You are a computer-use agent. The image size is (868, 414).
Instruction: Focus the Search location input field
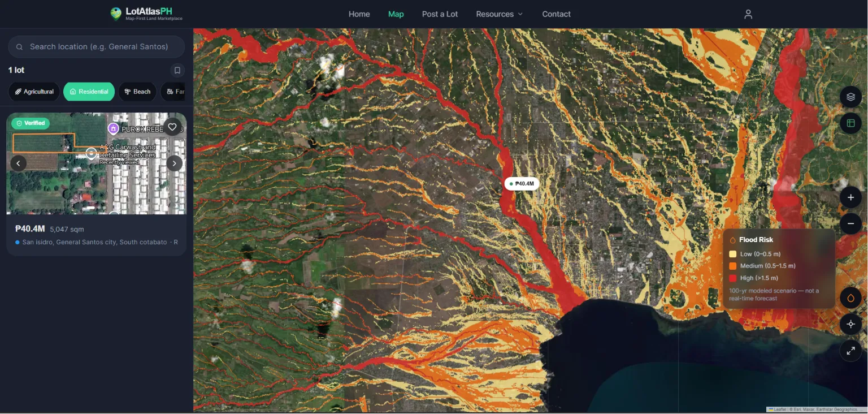coord(96,47)
